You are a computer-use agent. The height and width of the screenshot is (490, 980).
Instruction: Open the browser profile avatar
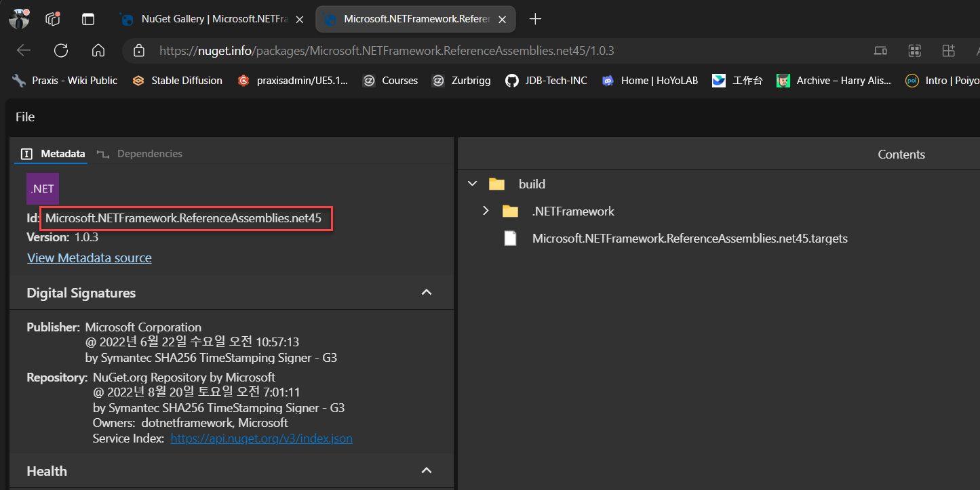point(19,19)
